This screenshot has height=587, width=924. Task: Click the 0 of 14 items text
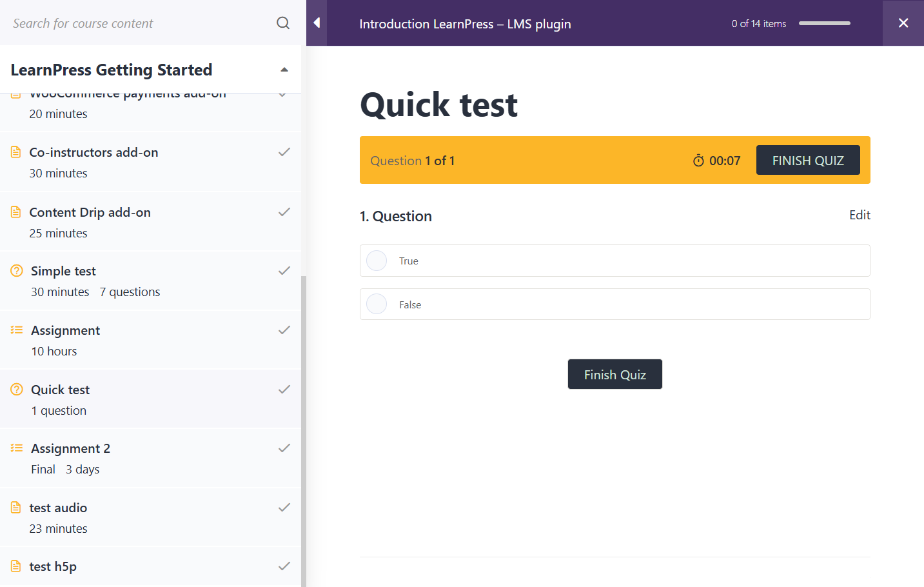(x=759, y=23)
